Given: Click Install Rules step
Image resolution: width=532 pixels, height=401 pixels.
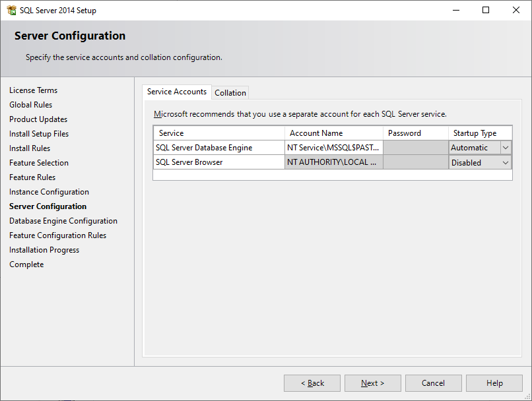Looking at the screenshot, I should (30, 148).
